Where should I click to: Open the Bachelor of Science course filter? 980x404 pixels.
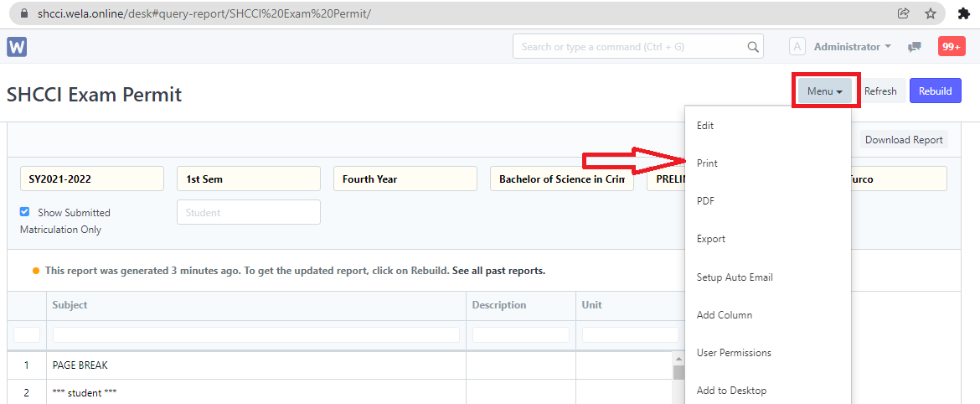coord(561,179)
